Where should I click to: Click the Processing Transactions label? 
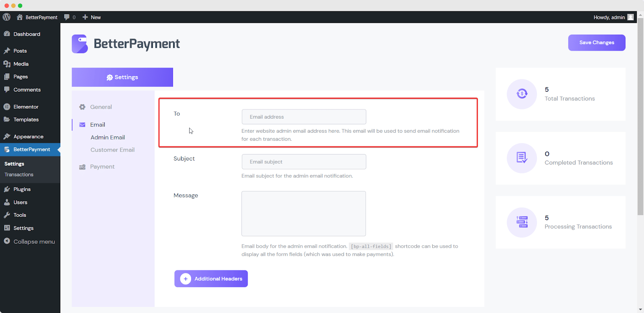click(x=578, y=227)
